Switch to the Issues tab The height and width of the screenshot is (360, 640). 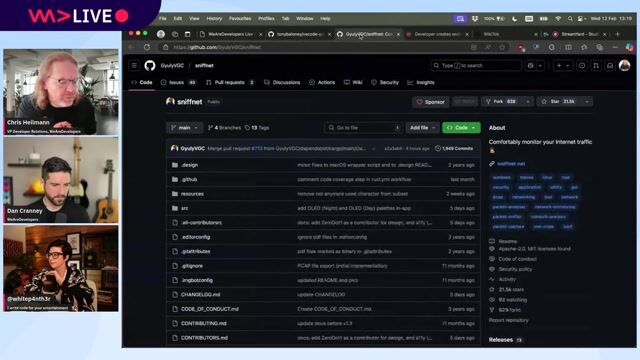pos(179,82)
